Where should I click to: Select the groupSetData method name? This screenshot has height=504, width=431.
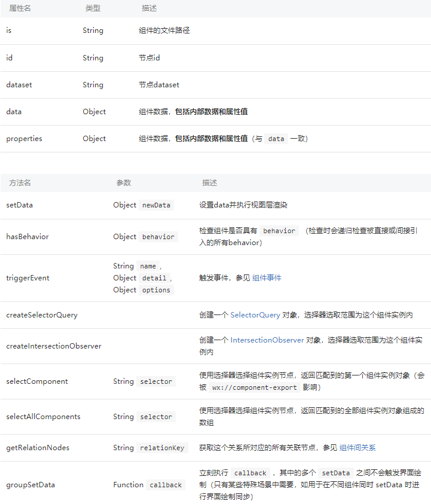click(x=30, y=485)
